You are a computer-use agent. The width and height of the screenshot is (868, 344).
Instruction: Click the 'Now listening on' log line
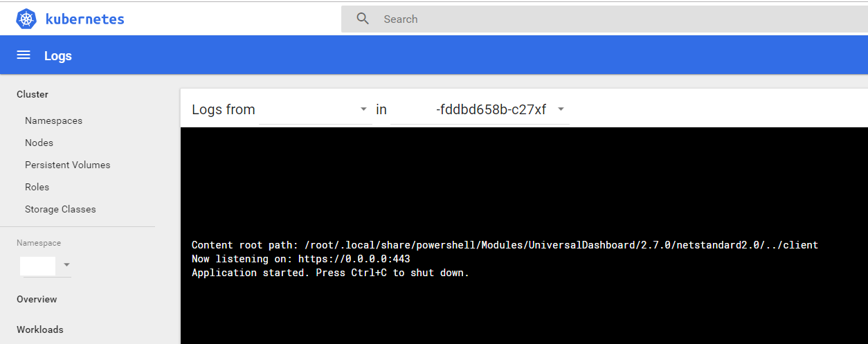(x=301, y=259)
